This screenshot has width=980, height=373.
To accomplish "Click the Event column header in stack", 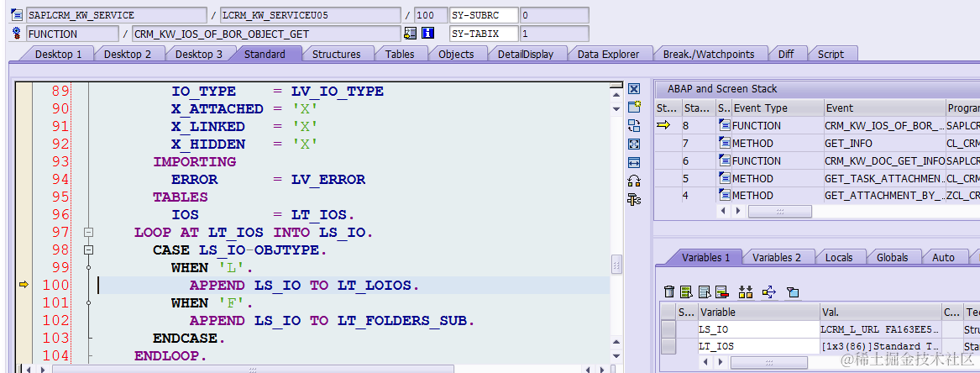I will pyautogui.click(x=884, y=108).
